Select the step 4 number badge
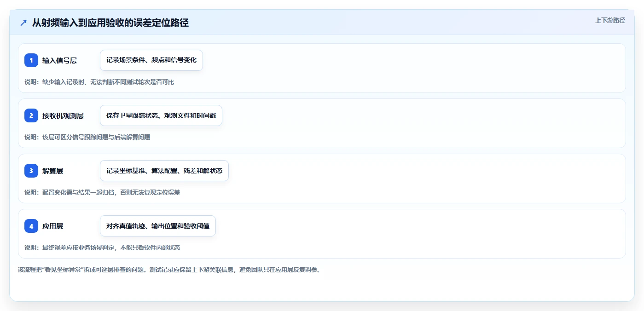Screen dimensions: 644x311 (31, 226)
